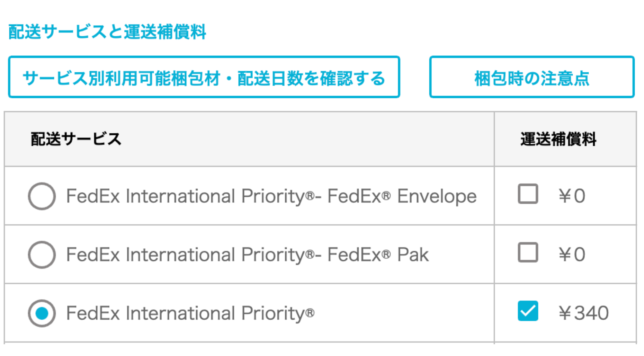644x356 pixels.
Task: Click the 'FedEx® Pak' text in second row
Action: (378, 255)
